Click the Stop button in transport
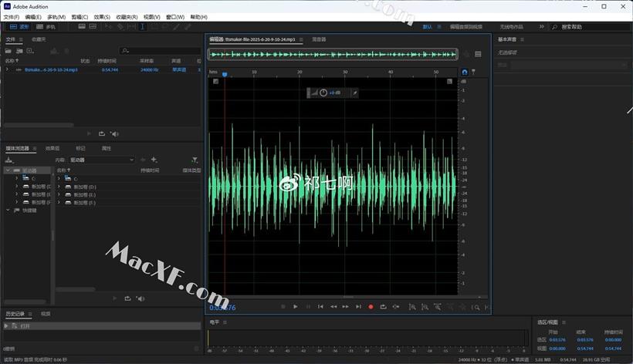This screenshot has height=364, width=633. (283, 307)
